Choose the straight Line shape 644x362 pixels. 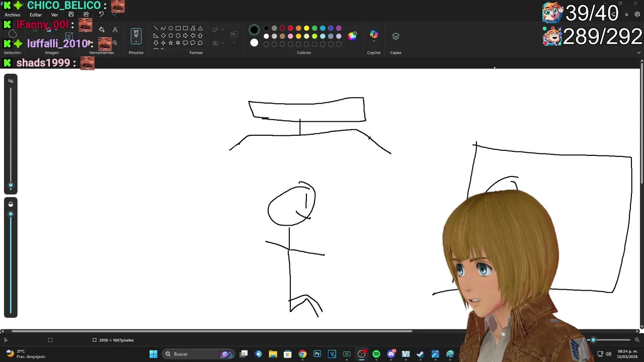tap(156, 28)
